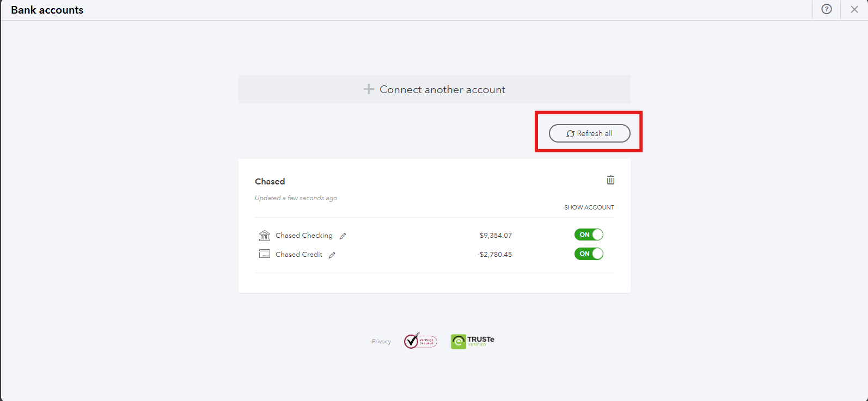Click the Chased bank heading

pos(270,182)
